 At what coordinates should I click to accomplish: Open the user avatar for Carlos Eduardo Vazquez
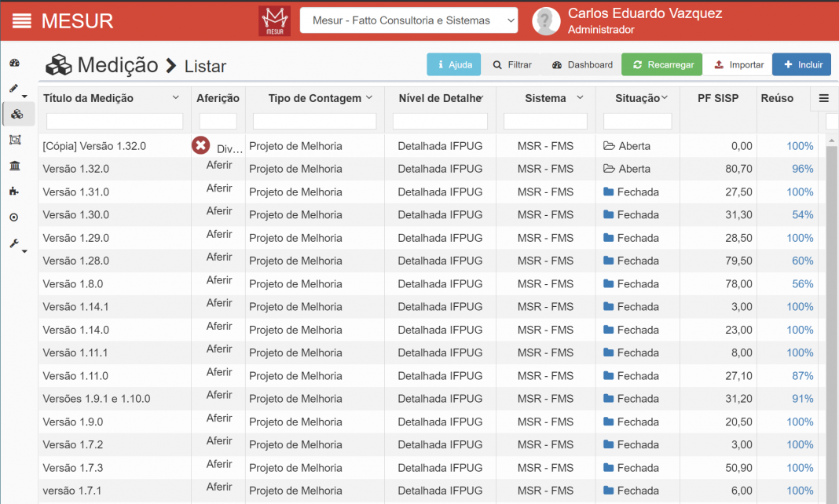(x=546, y=21)
